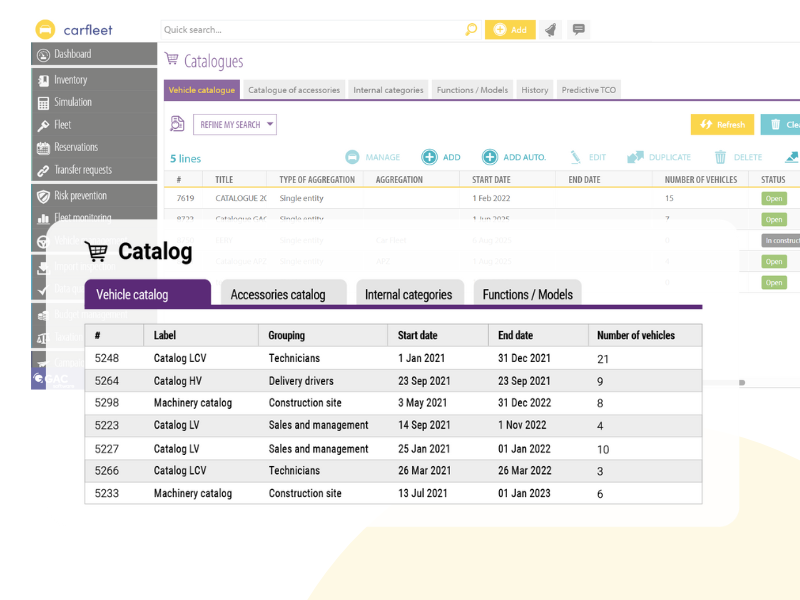The width and height of the screenshot is (800, 600).
Task: Click the search magnifier icon
Action: tap(471, 30)
